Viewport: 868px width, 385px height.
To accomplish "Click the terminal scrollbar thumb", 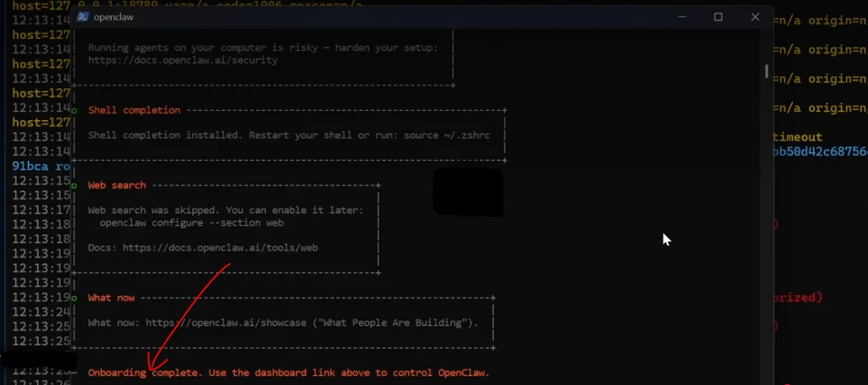I will [766, 72].
